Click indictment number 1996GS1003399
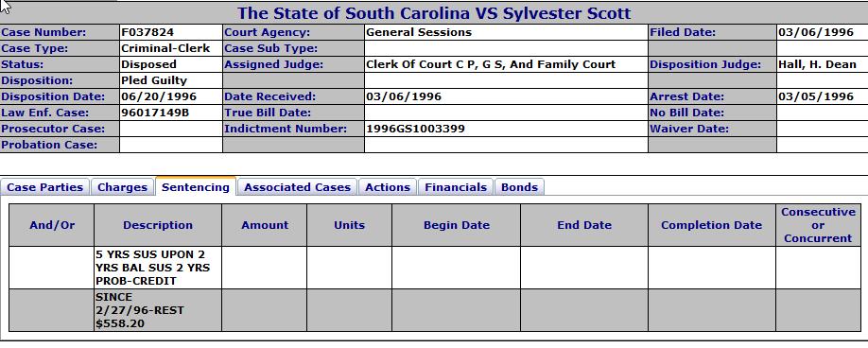The width and height of the screenshot is (868, 348). pos(415,129)
